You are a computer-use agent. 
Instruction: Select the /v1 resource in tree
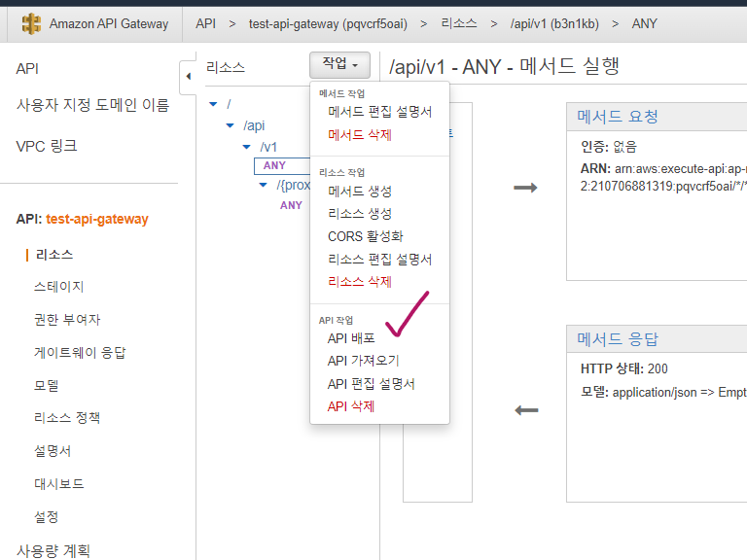click(268, 147)
